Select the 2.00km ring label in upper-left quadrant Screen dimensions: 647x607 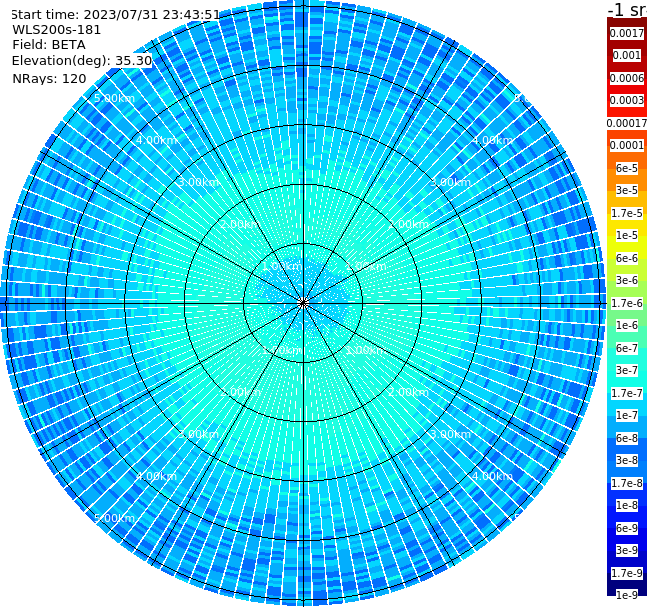point(240,224)
